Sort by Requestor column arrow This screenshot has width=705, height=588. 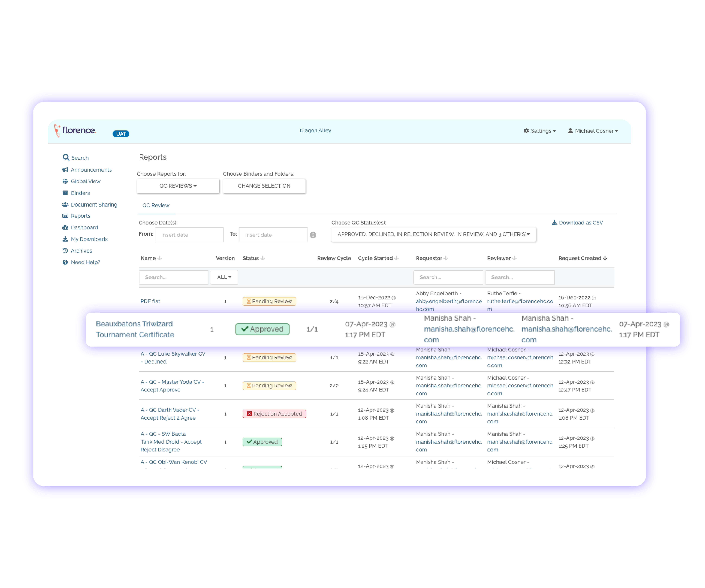pyautogui.click(x=446, y=258)
